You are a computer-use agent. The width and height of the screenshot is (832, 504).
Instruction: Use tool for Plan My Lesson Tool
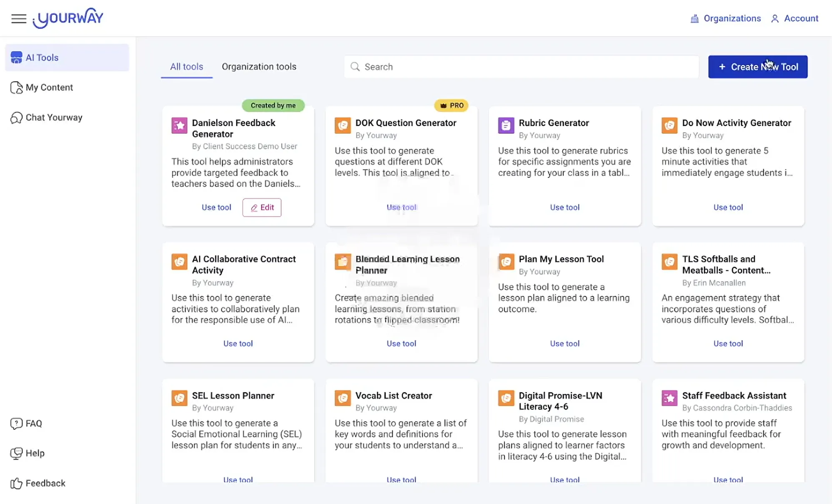(564, 344)
